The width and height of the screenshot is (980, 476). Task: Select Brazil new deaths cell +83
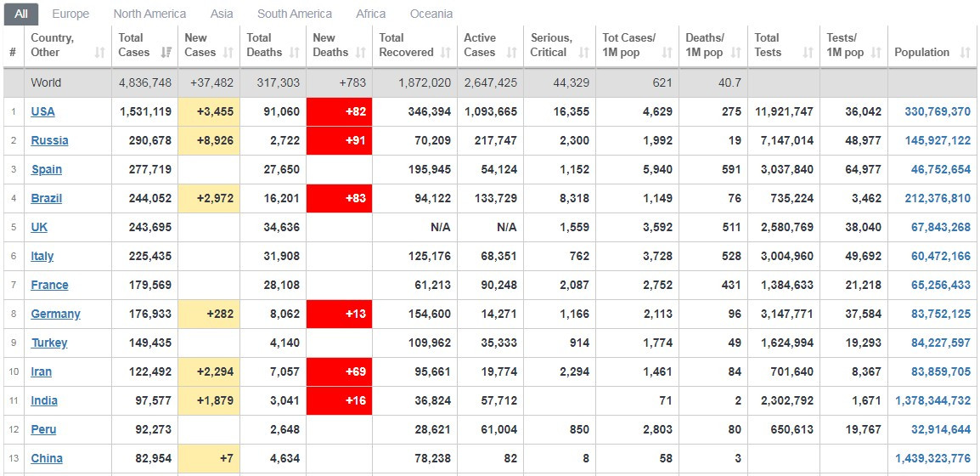(x=340, y=198)
